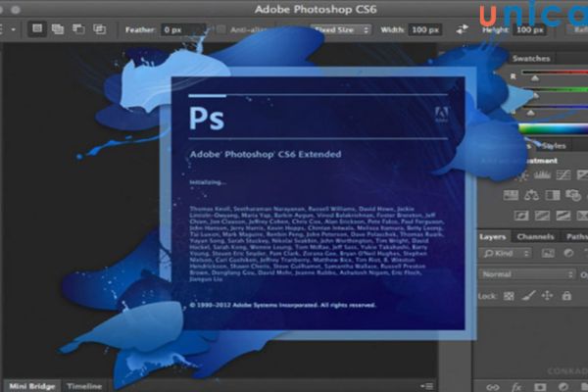Toggle pixel layer filter
588x392 pixels.
(548, 254)
